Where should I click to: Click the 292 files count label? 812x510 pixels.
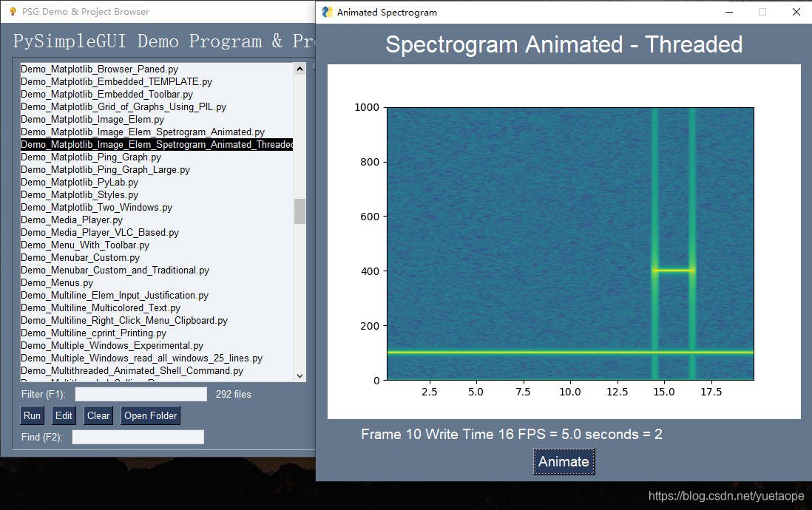(233, 395)
